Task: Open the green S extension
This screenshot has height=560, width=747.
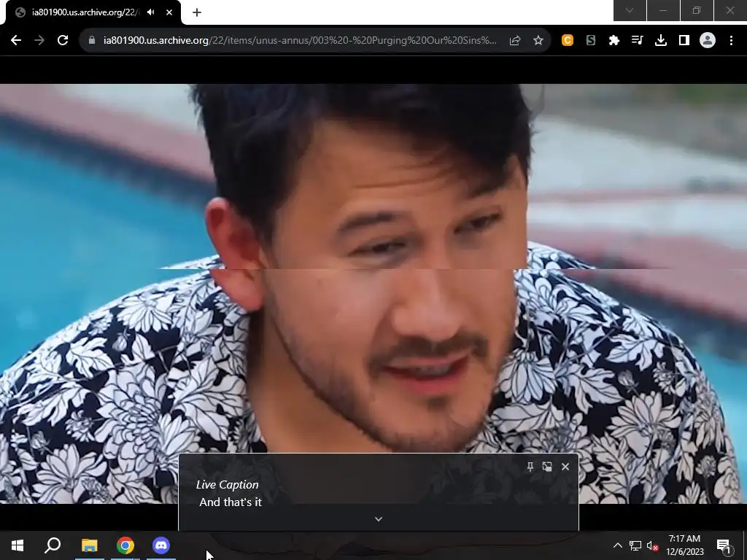Action: 591,41
